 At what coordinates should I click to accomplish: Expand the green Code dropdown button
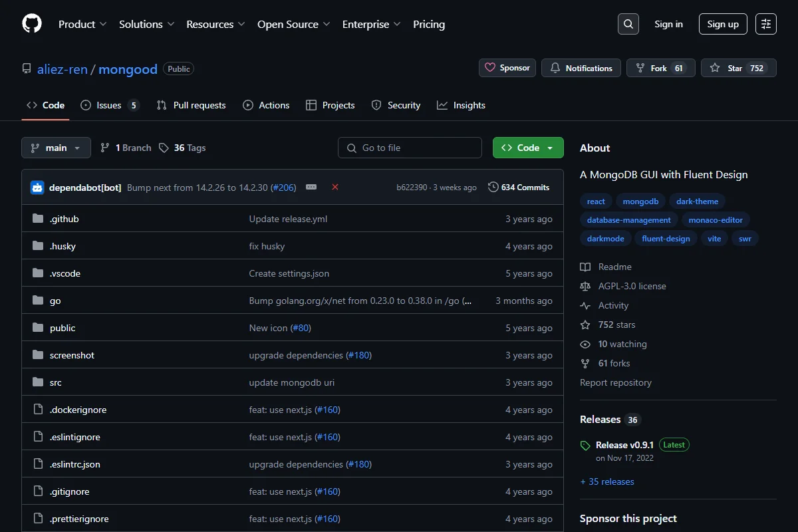click(x=528, y=148)
